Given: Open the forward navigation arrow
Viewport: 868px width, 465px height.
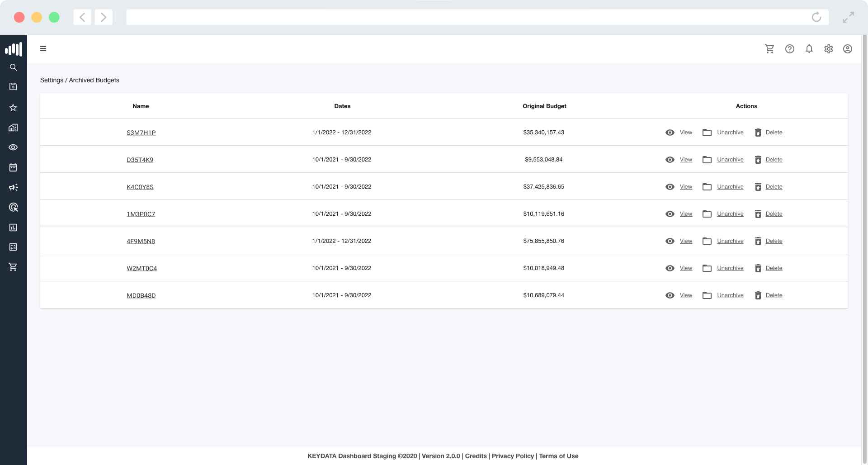Looking at the screenshot, I should tap(104, 17).
